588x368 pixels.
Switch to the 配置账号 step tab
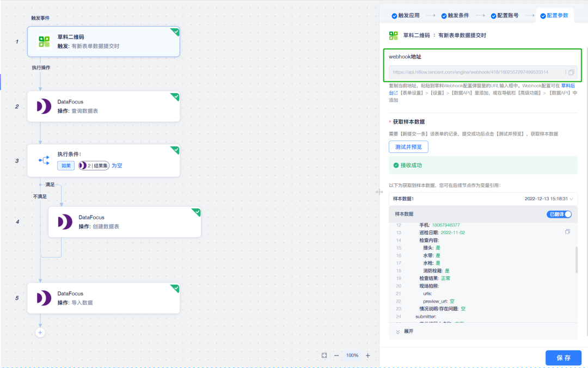coord(505,15)
